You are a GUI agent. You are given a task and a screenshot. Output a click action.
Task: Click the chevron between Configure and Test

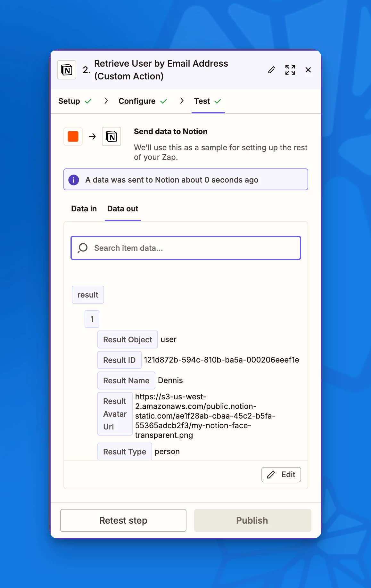(182, 101)
